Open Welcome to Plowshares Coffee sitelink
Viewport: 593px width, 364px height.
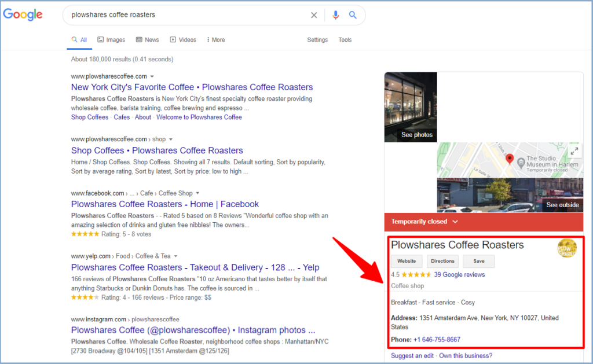coord(199,117)
